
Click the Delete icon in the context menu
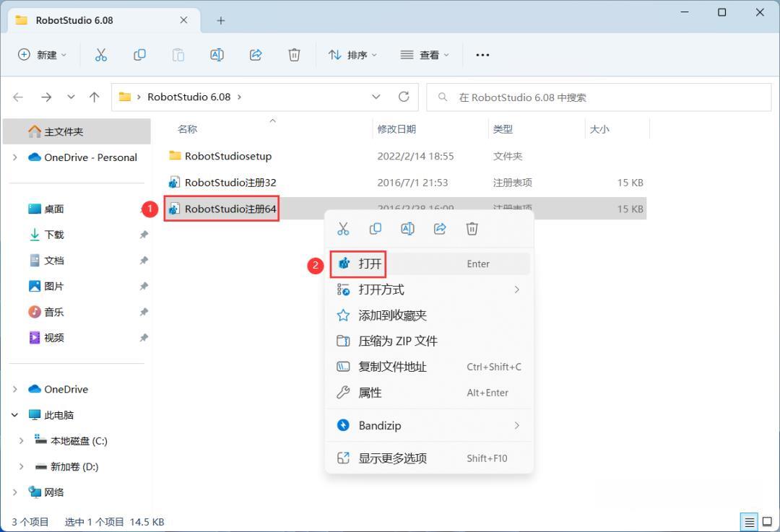[x=472, y=229]
